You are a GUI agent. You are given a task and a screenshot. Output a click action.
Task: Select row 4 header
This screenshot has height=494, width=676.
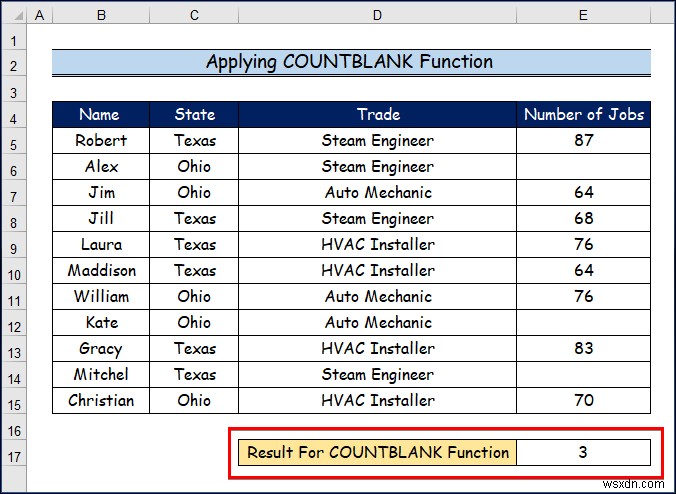point(13,115)
